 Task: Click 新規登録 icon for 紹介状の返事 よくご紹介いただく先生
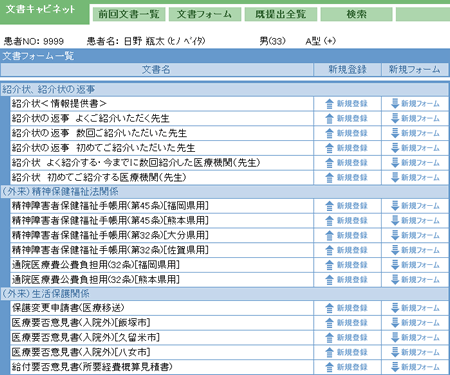[x=329, y=119]
